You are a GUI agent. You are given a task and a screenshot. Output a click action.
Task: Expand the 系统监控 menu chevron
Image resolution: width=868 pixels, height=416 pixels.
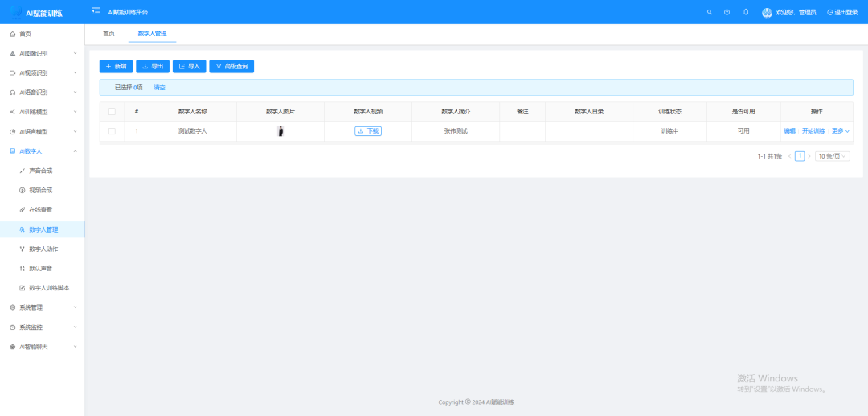76,327
